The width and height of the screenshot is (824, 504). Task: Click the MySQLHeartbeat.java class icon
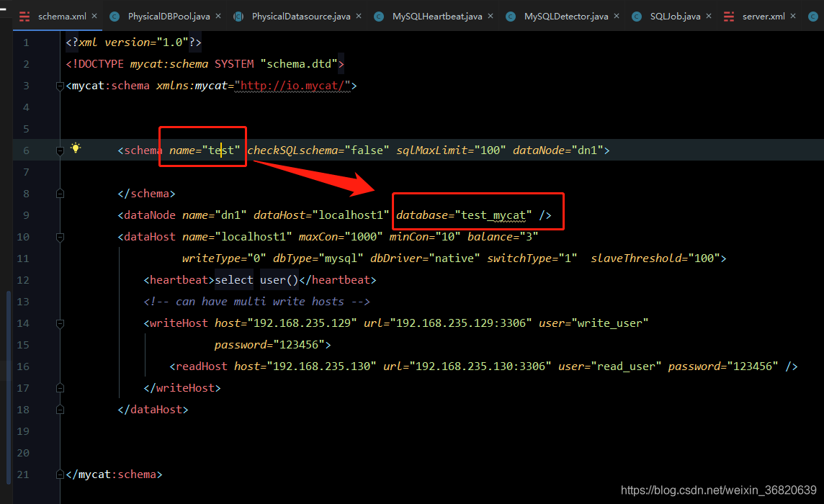click(378, 17)
